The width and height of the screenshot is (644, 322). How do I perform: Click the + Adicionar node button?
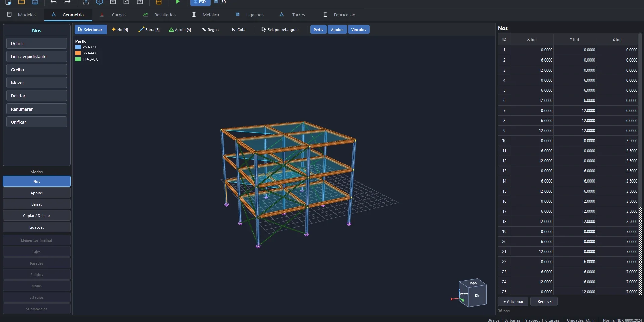pos(513,301)
